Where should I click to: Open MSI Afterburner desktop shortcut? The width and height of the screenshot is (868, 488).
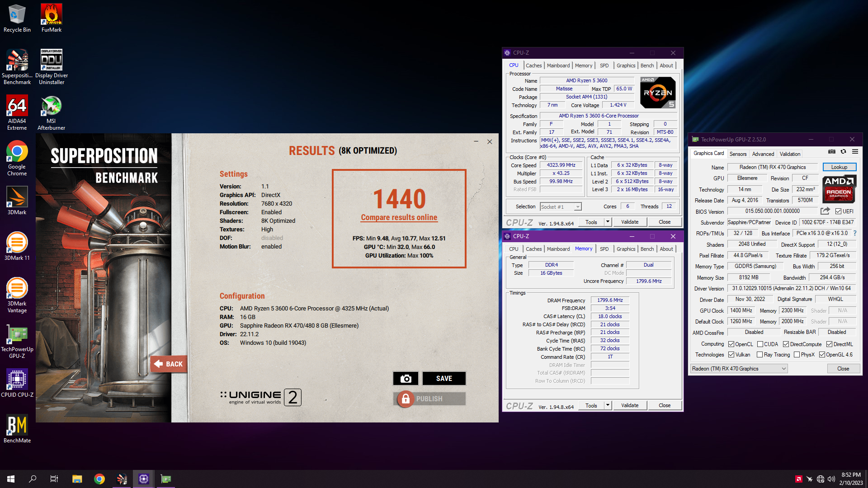tap(52, 113)
